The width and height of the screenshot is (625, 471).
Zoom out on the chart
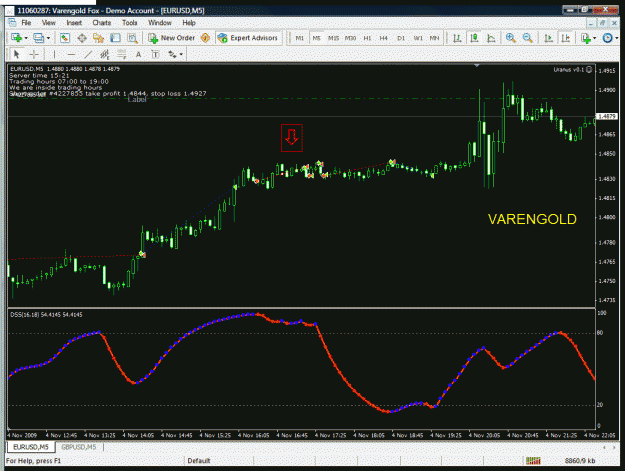click(x=527, y=38)
